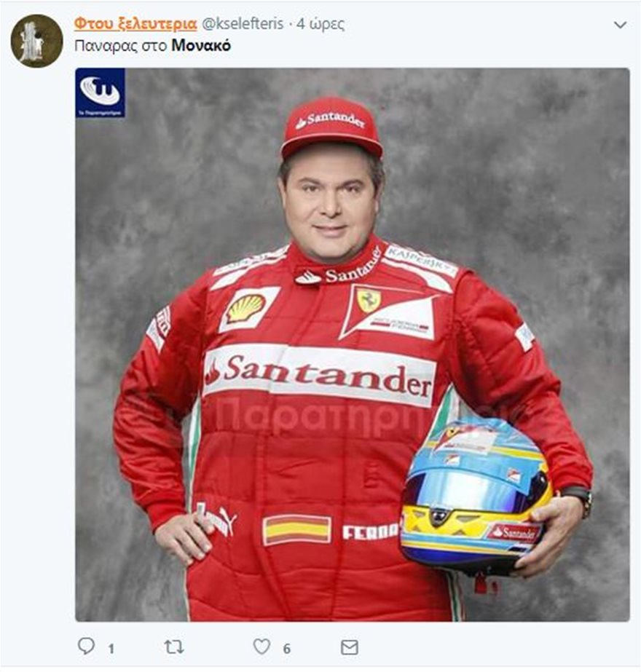Open the tweet via the 4 ώρες timestamp

tap(320, 24)
